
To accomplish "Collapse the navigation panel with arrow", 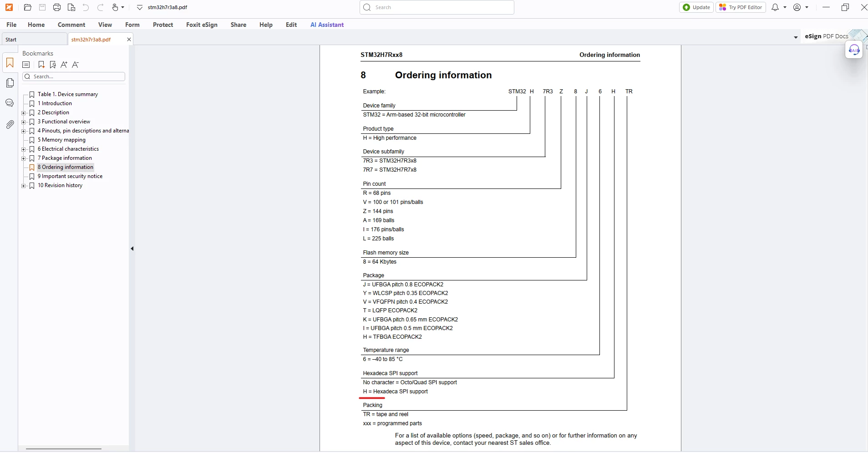I will (x=132, y=249).
